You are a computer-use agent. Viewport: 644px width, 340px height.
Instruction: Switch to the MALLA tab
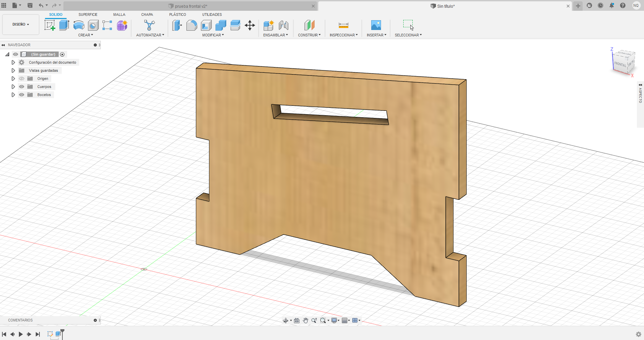[119, 14]
